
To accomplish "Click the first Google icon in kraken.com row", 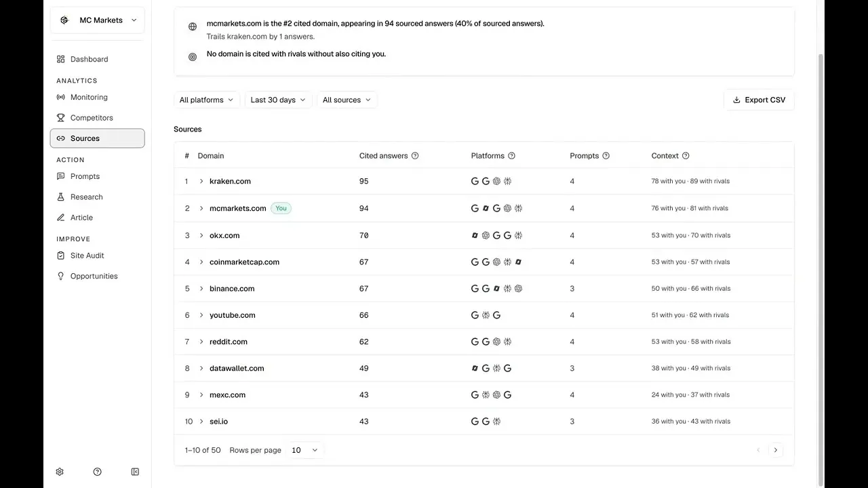I will coord(475,182).
